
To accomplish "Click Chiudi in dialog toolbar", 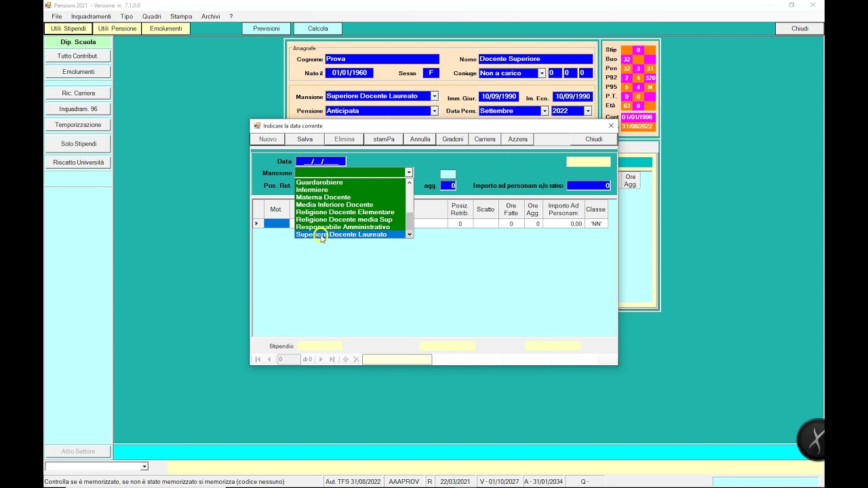I will [594, 139].
